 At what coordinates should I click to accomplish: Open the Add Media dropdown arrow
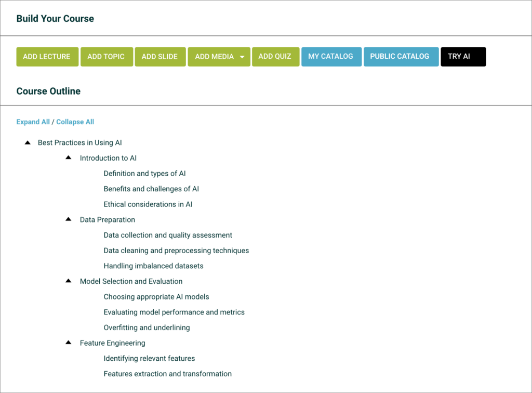(242, 57)
